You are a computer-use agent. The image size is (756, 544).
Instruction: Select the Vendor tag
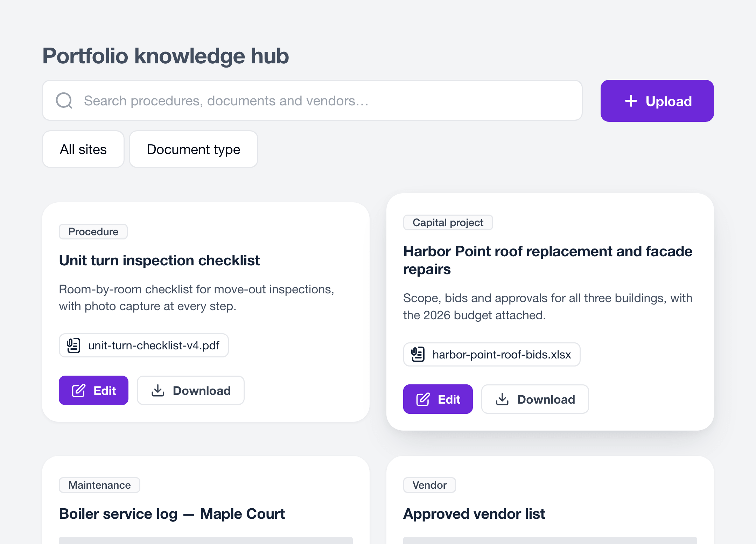point(429,485)
